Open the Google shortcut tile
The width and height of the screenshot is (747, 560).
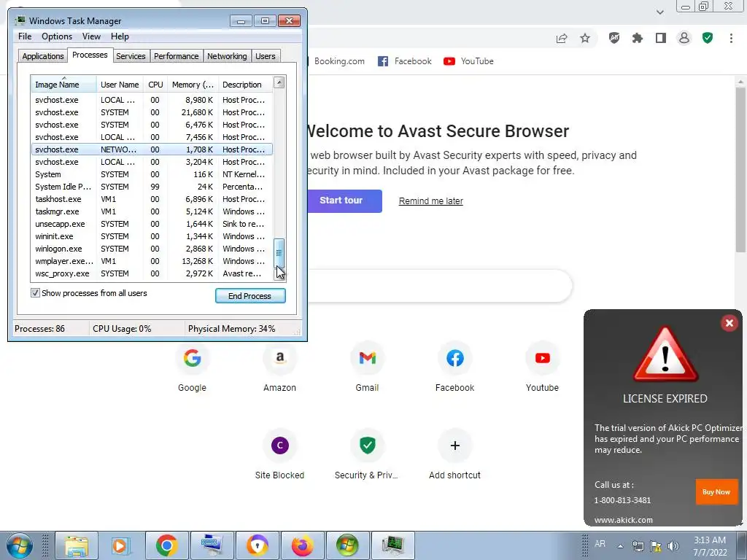(192, 367)
